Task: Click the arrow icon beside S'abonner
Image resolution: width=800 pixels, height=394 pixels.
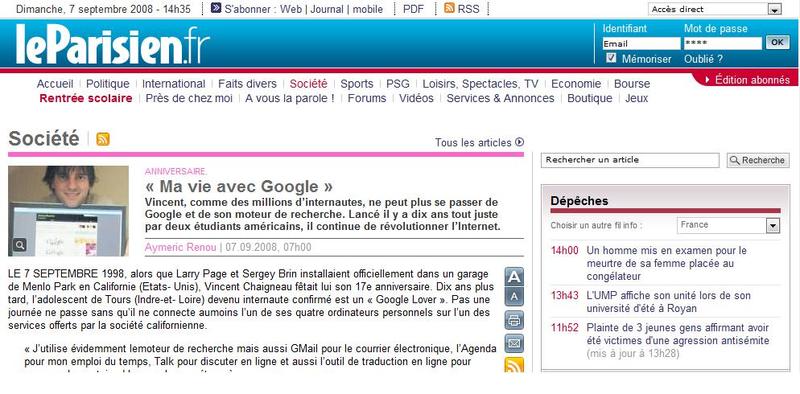Action: point(216,8)
